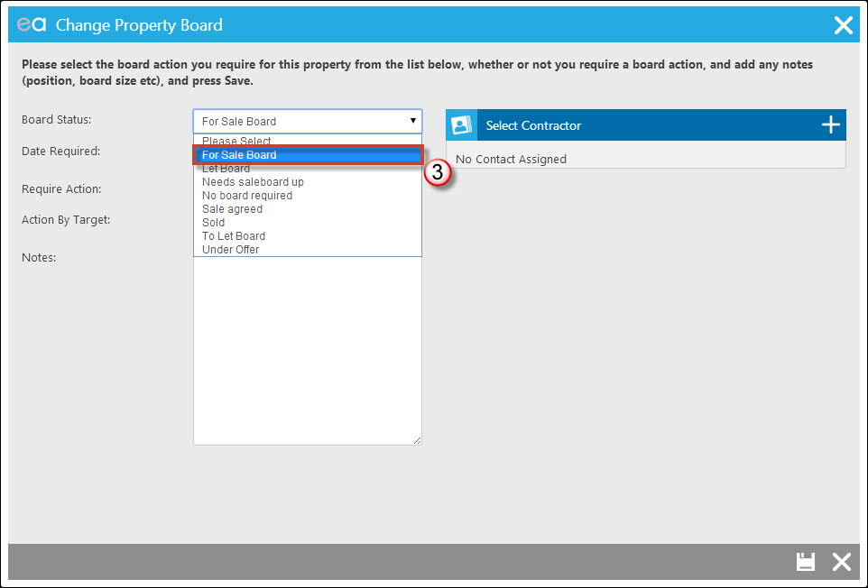
Task: Click the cancel X icon in footer
Action: pyautogui.click(x=842, y=562)
